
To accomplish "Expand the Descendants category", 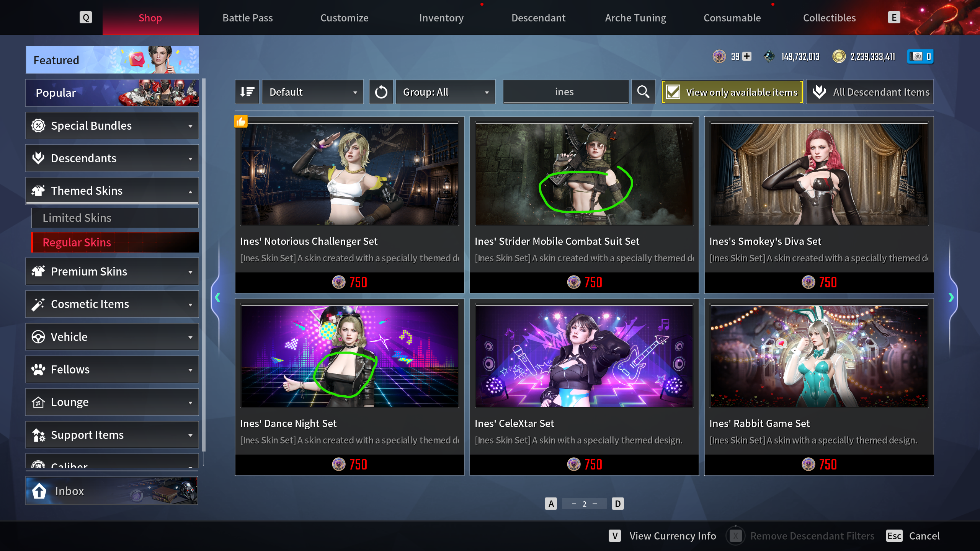I will click(112, 158).
